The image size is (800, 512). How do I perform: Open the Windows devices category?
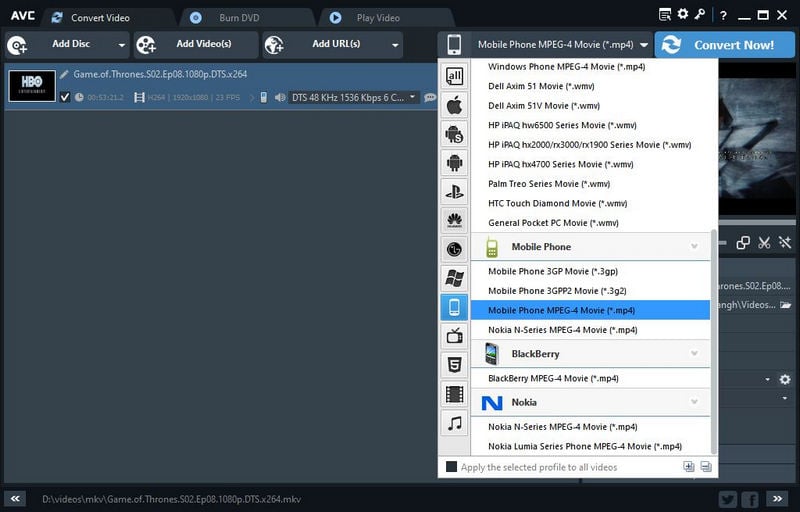point(454,278)
